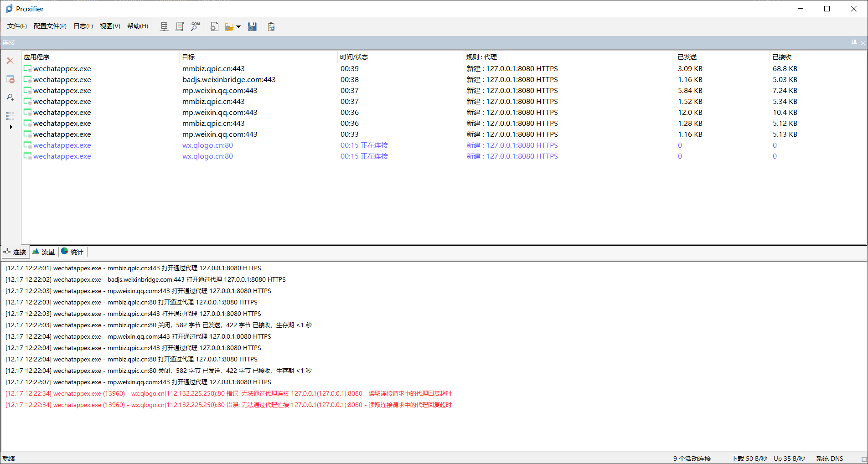Select wechatappex.exe in the 00:38 row
868x464 pixels.
pos(62,80)
